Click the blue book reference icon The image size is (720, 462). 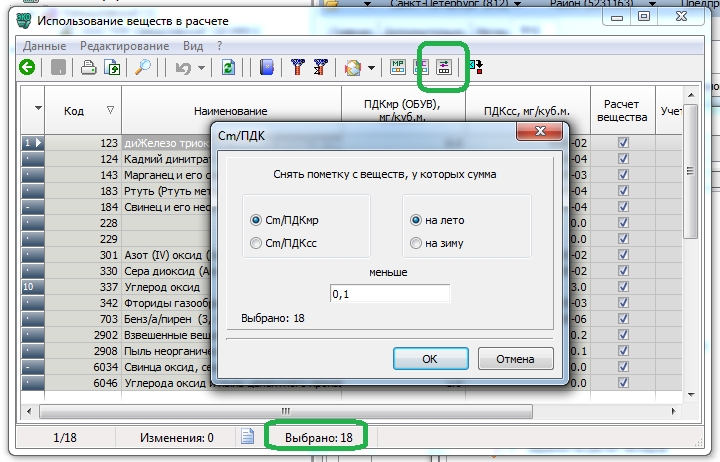click(x=266, y=68)
